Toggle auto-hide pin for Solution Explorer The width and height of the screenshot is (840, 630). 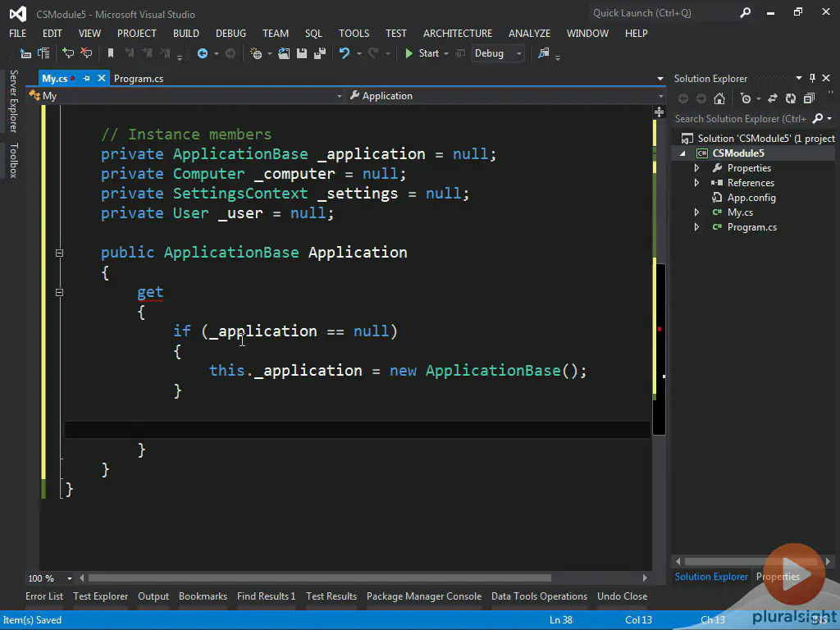point(813,79)
